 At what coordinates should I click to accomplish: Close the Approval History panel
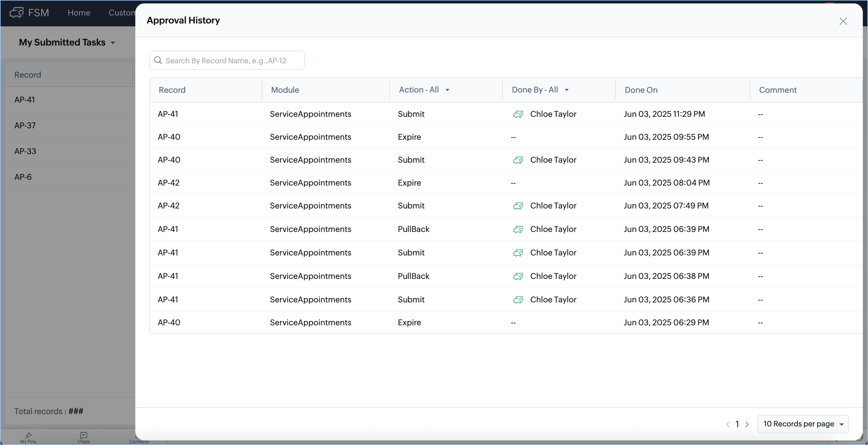click(843, 21)
